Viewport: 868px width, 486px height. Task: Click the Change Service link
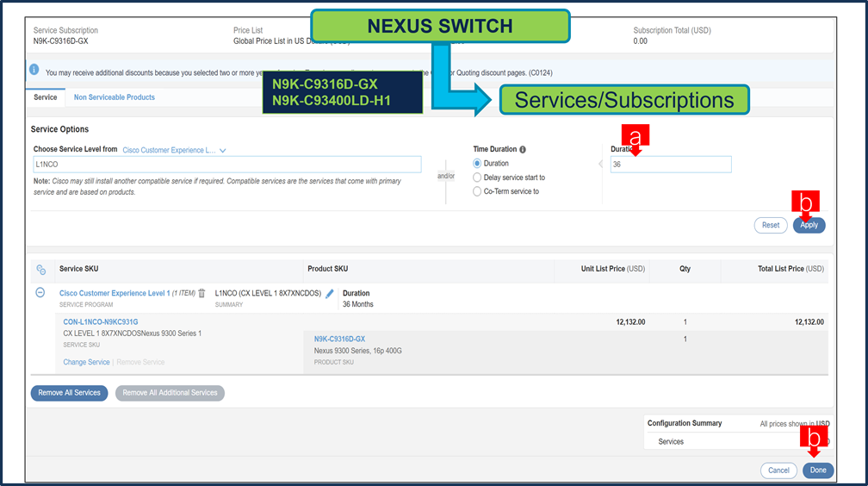click(86, 363)
